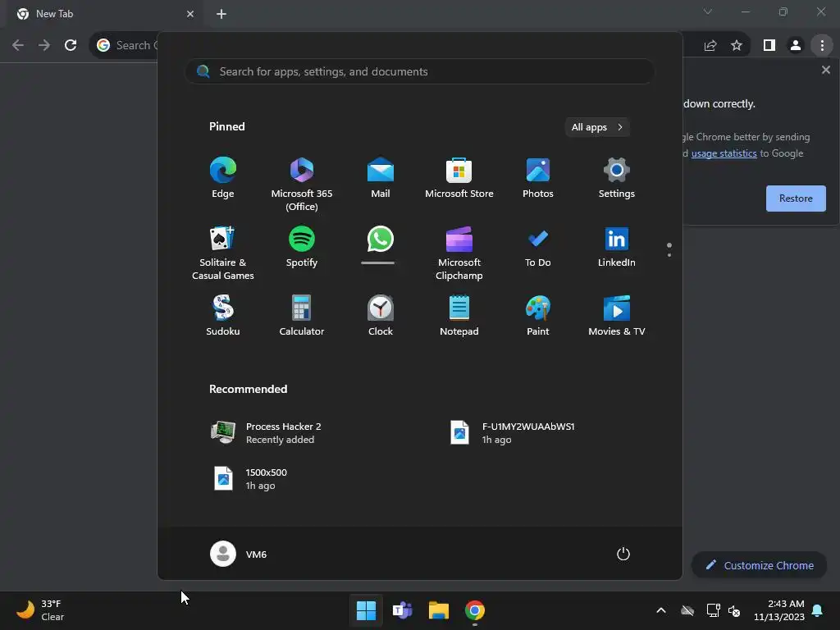The width and height of the screenshot is (840, 630).
Task: Bookmark this tab with the star icon
Action: point(737,46)
